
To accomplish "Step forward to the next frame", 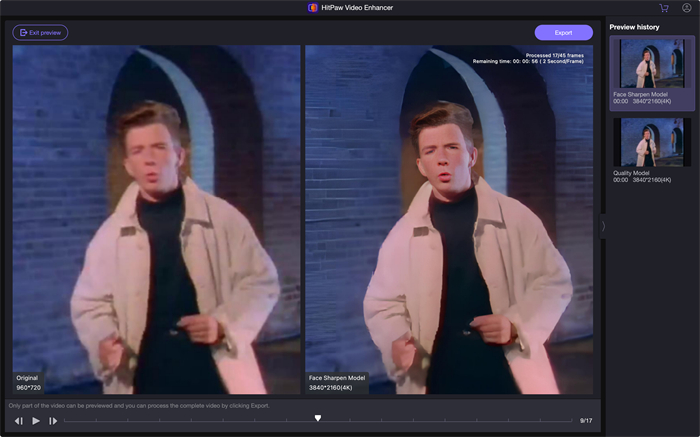I will tap(53, 421).
